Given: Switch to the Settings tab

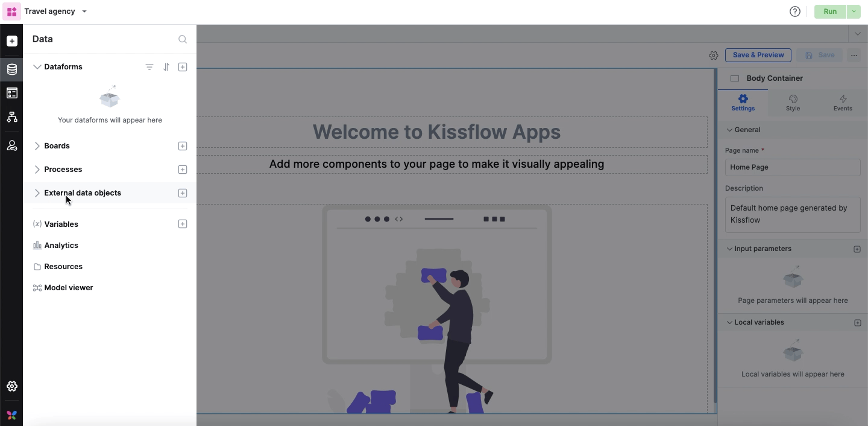Looking at the screenshot, I should pyautogui.click(x=743, y=103).
